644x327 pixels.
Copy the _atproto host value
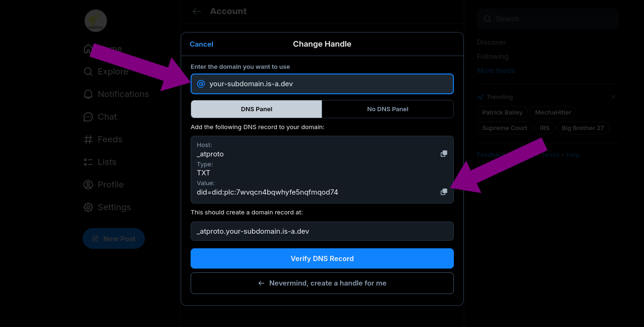click(x=443, y=154)
